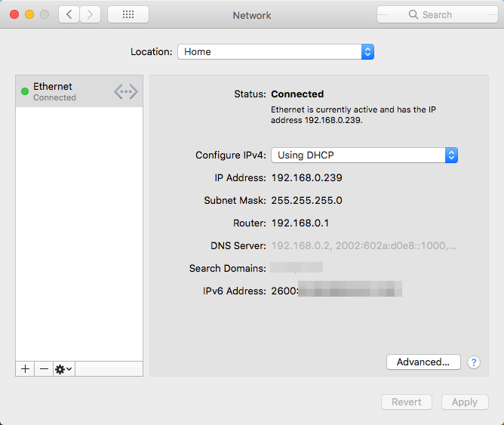Viewport: 504px width, 425px height.
Task: Click the green connection status dot
Action: click(25, 91)
